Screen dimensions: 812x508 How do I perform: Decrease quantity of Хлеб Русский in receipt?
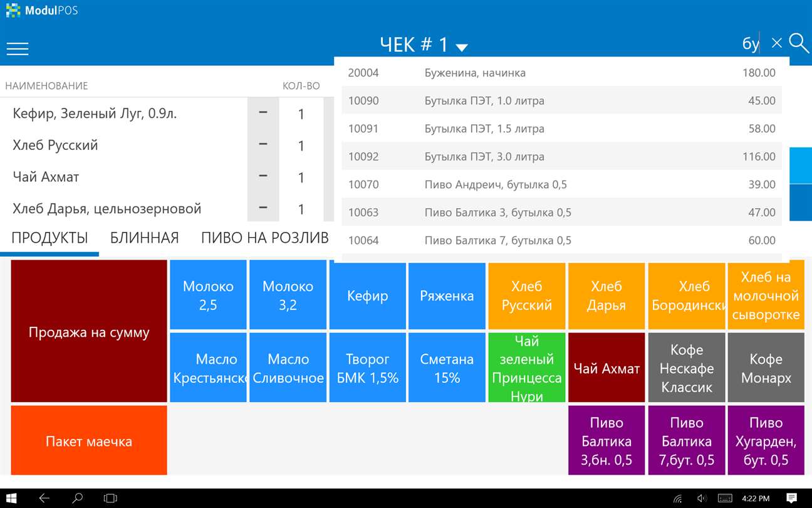click(x=263, y=146)
